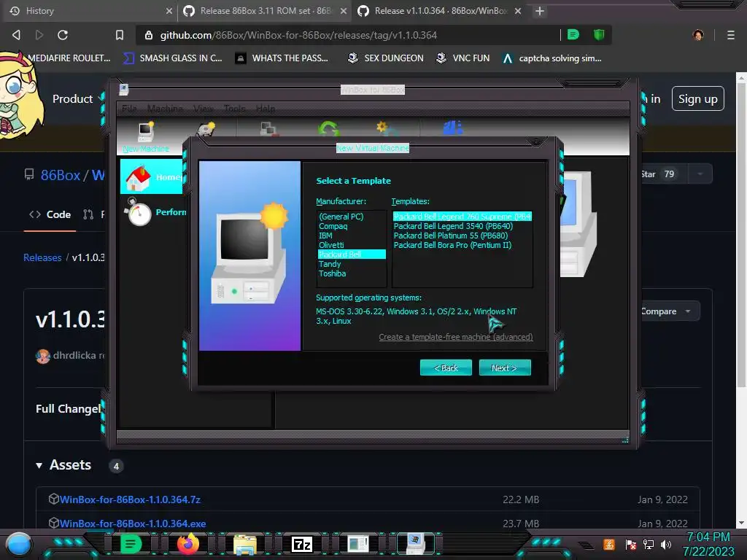
Task: Click Create a template-free machine link
Action: click(455, 337)
